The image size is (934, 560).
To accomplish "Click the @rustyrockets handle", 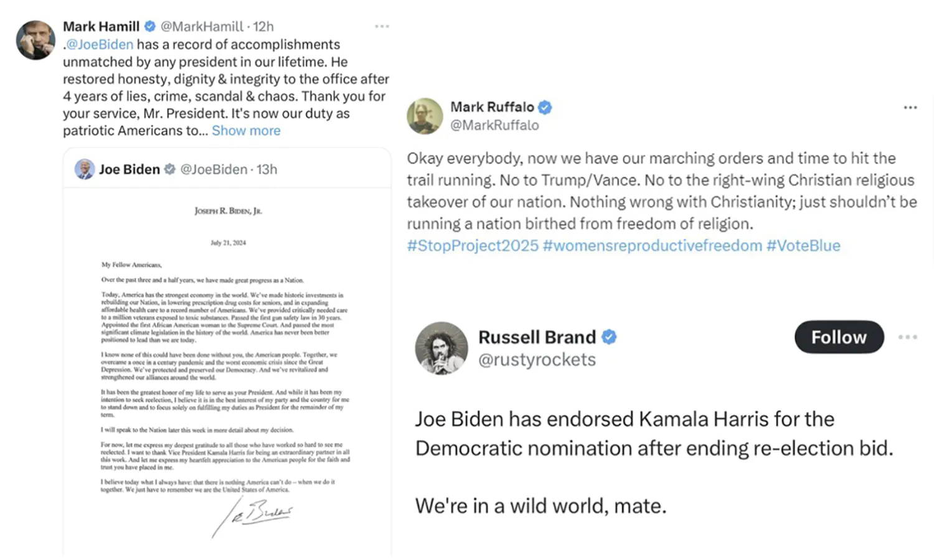I will coord(537,360).
